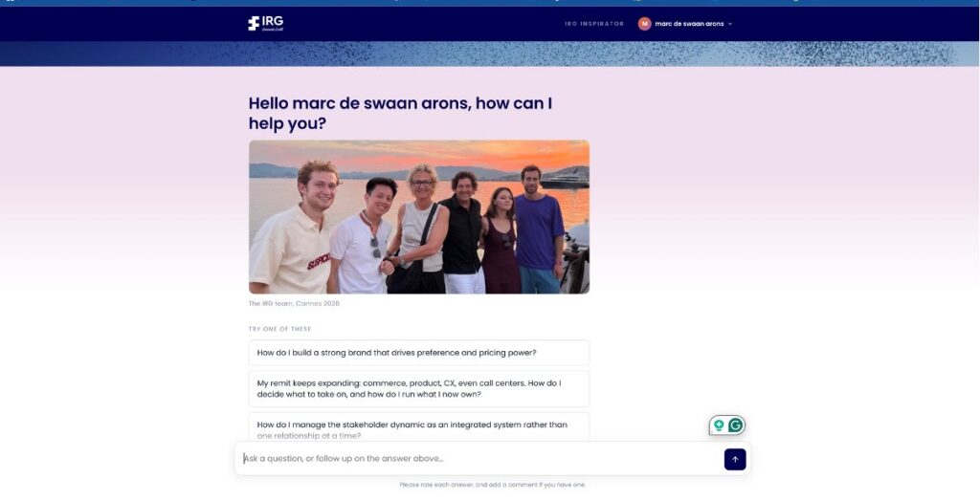Choose the stakeholder dynamic suggestion

point(419,426)
